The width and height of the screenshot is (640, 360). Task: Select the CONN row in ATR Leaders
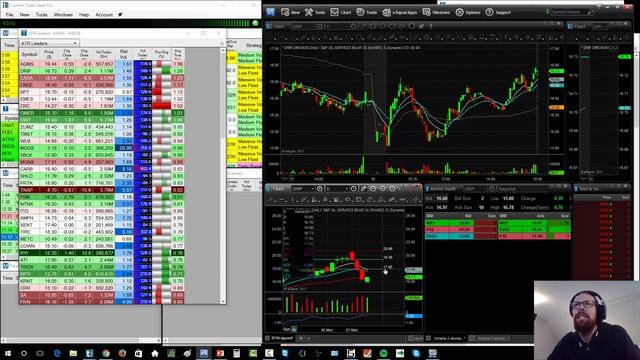(102, 246)
